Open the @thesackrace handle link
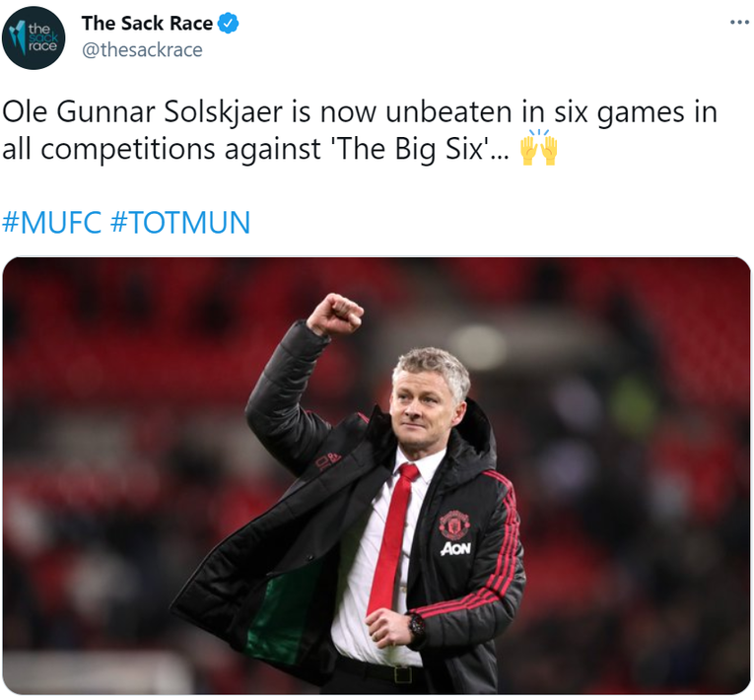The width and height of the screenshot is (754, 700). pos(142,49)
